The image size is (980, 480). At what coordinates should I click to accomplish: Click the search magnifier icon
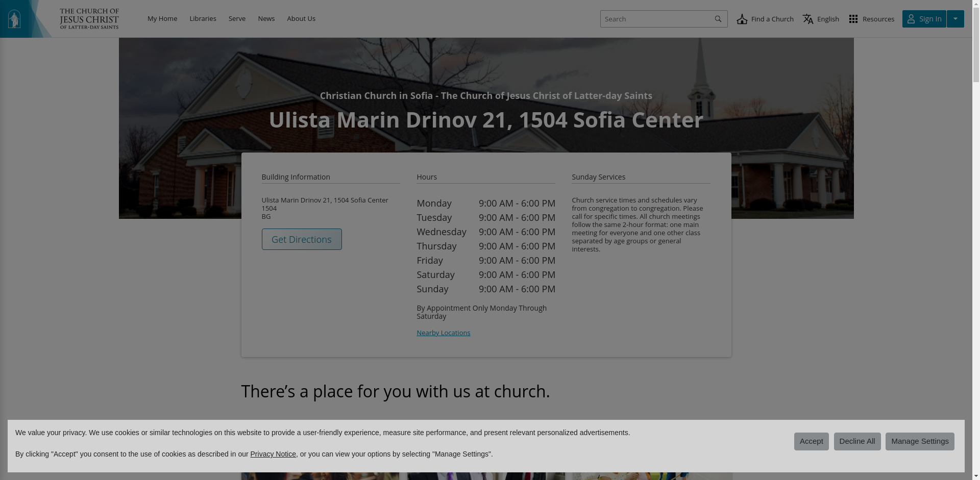718,19
